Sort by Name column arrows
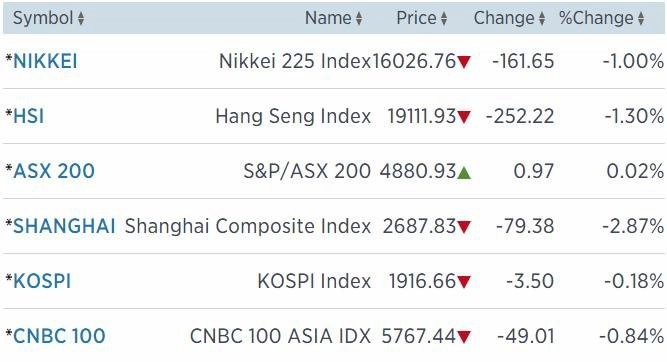 point(359,19)
